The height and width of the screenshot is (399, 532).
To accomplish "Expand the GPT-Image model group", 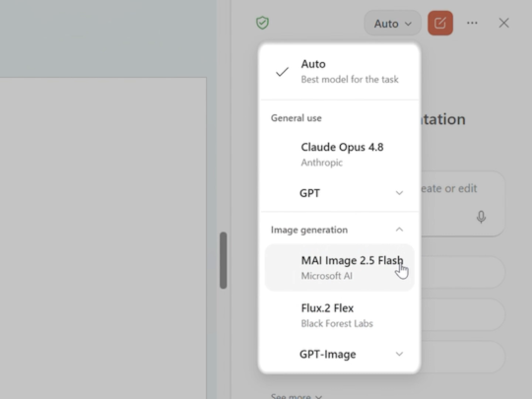I will [x=339, y=355].
